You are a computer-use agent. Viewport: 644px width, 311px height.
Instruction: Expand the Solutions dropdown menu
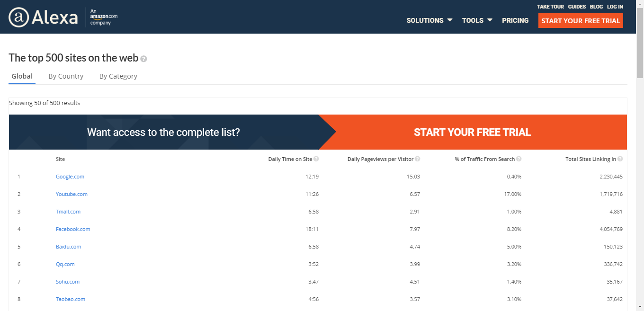[x=429, y=20]
